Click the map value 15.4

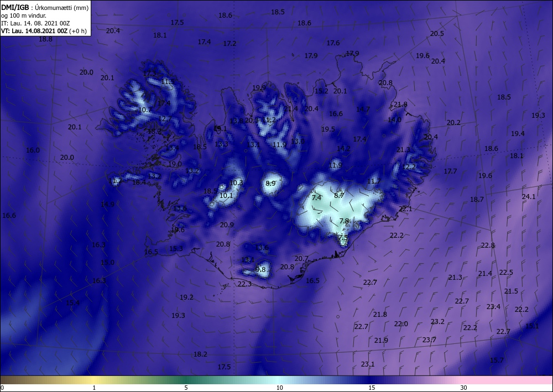point(72,303)
